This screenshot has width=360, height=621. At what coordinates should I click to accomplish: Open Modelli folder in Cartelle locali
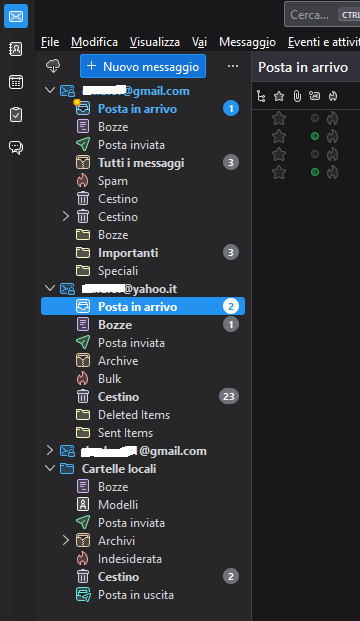click(x=143, y=505)
